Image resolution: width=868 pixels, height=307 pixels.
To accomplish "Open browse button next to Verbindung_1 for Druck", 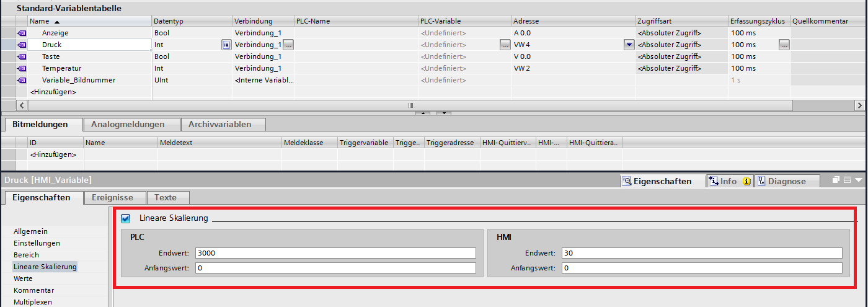I will pos(289,45).
